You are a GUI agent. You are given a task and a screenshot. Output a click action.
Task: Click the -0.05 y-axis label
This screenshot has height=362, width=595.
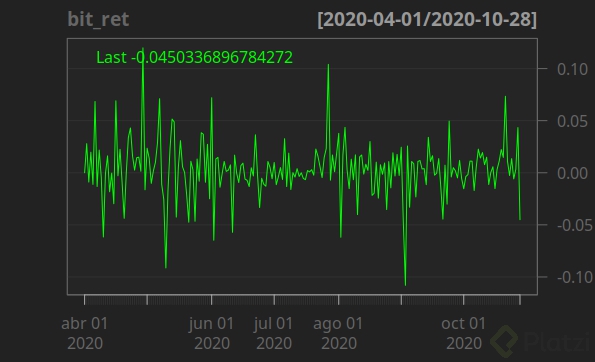575,225
